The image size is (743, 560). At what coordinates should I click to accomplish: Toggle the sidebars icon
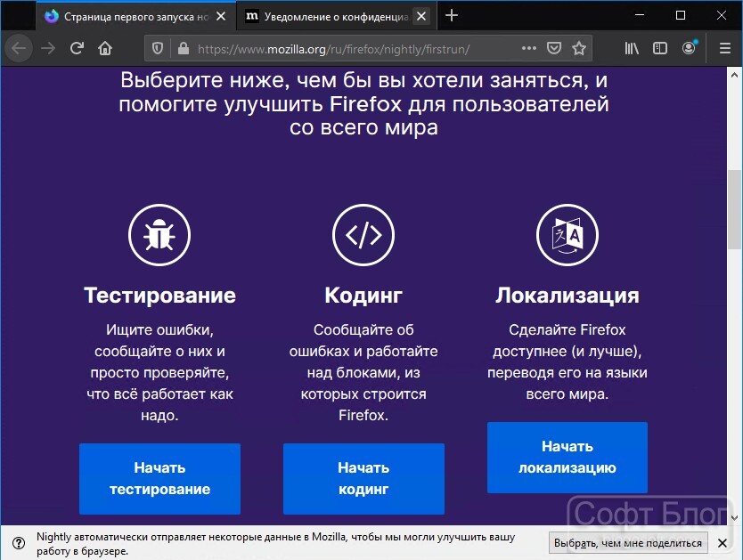[660, 48]
